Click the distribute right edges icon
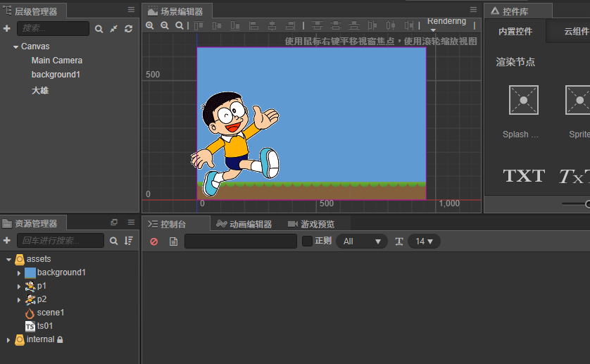Viewport: 590px width, 364px height. click(x=409, y=25)
